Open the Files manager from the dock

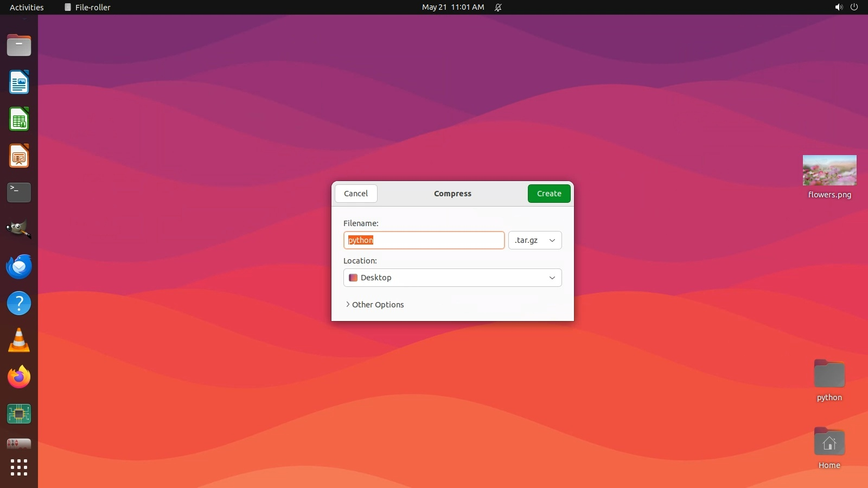[x=19, y=46]
